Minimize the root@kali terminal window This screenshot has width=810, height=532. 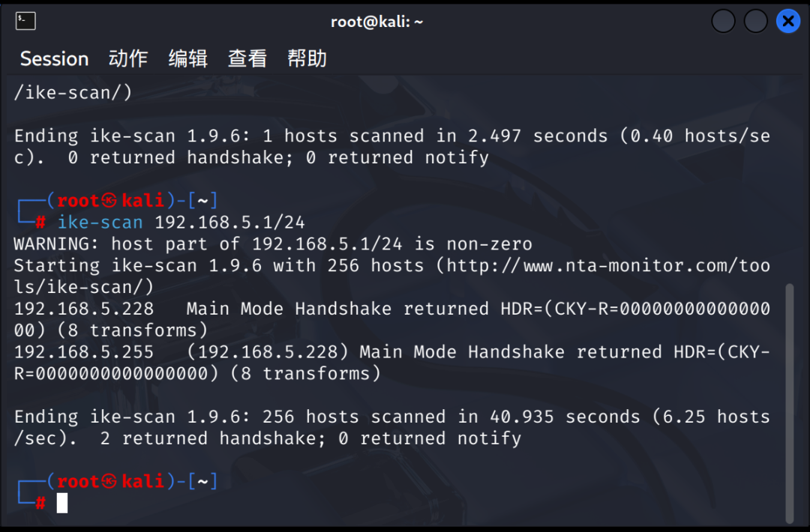[723, 21]
